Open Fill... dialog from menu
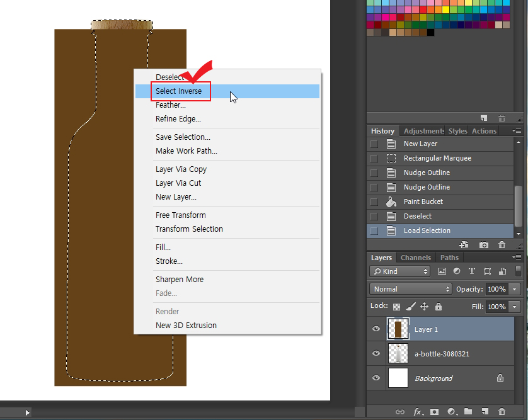Viewport: 528px width, 420px height. click(227, 247)
